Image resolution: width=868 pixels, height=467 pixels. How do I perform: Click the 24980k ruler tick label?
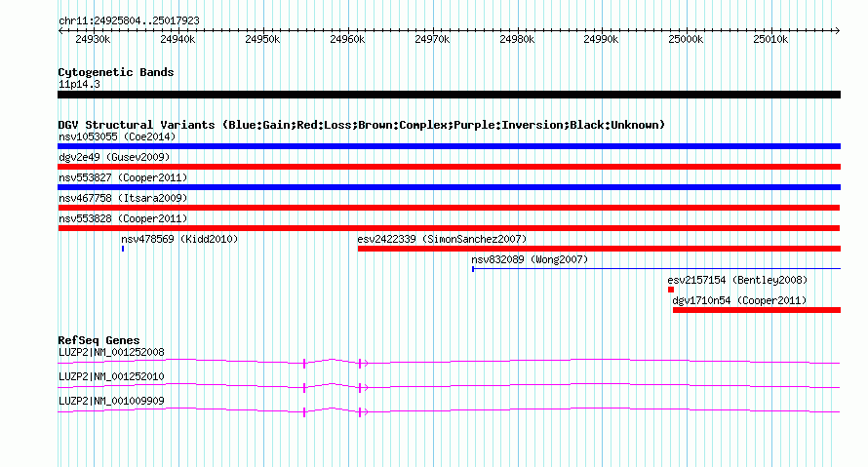pyautogui.click(x=517, y=40)
